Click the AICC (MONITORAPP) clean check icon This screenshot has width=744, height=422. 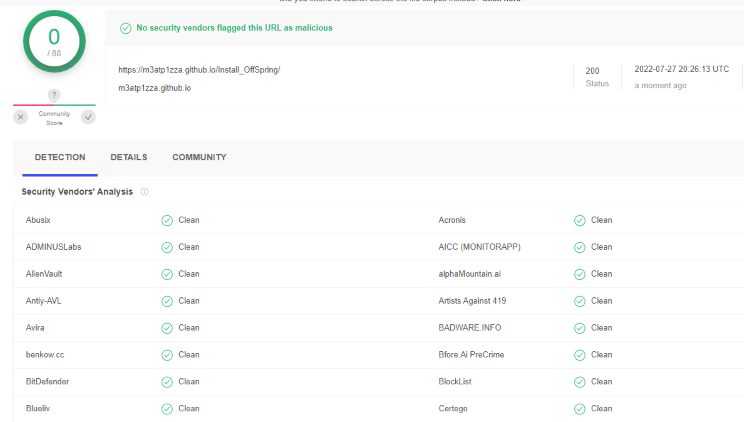coord(580,247)
